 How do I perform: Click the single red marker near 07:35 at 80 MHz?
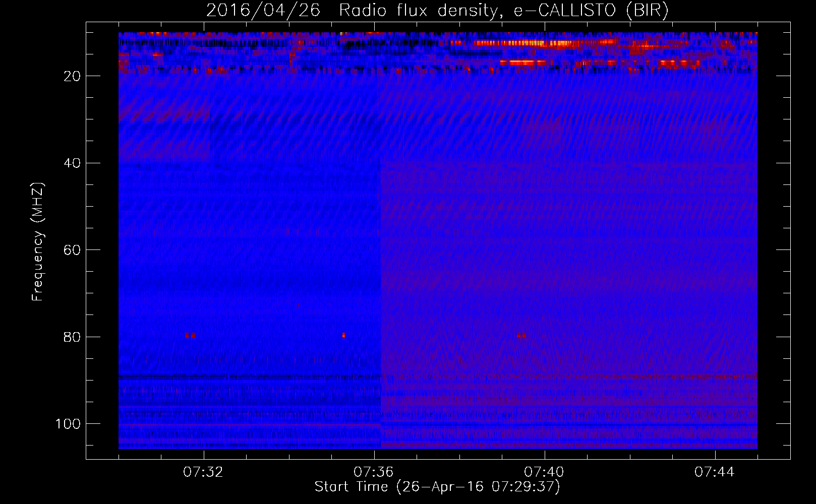point(343,335)
